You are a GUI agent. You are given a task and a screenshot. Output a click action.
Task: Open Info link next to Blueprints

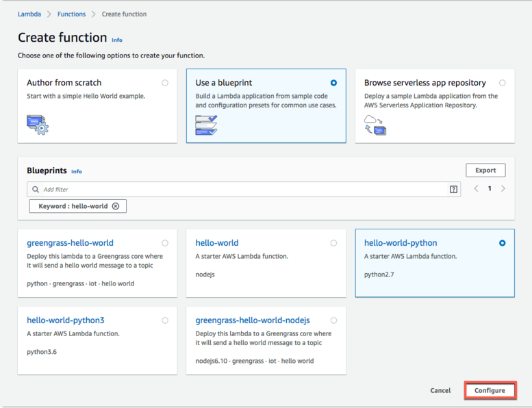point(76,172)
